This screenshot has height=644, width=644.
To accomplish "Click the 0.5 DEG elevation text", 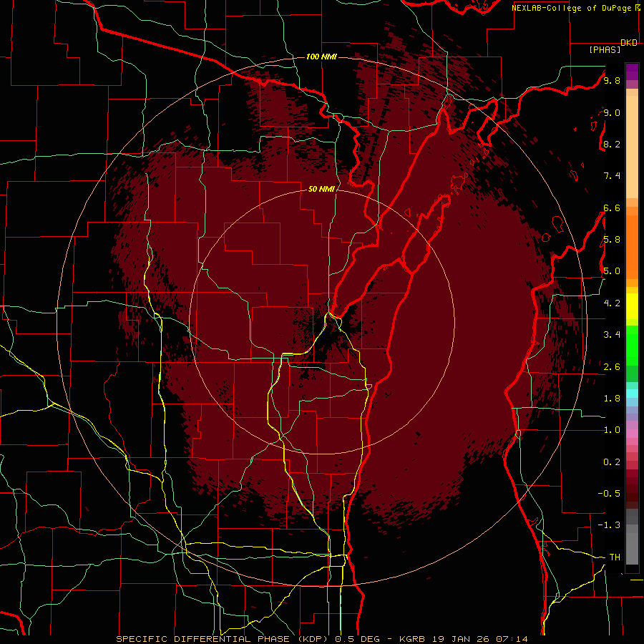I will click(357, 639).
